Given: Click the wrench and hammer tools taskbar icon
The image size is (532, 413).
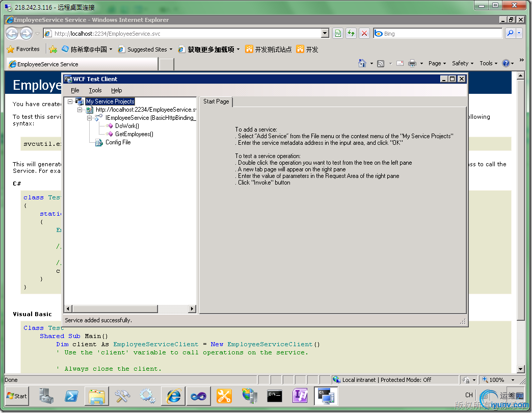Looking at the screenshot, I should click(x=122, y=396).
